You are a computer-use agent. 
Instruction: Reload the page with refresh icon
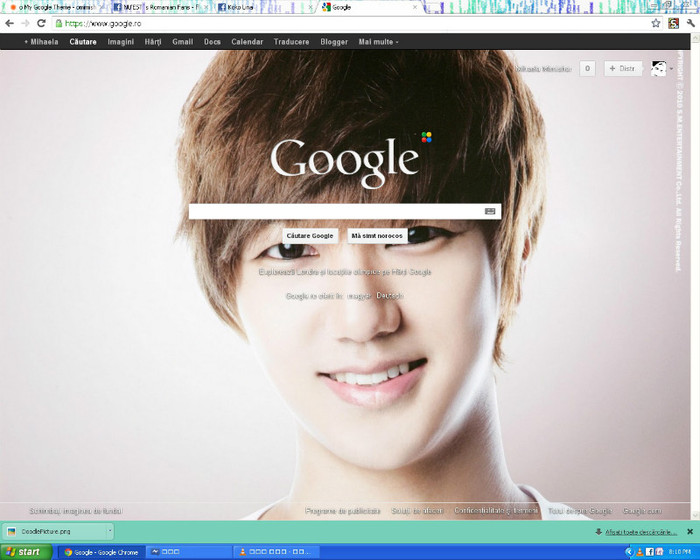pyautogui.click(x=41, y=23)
